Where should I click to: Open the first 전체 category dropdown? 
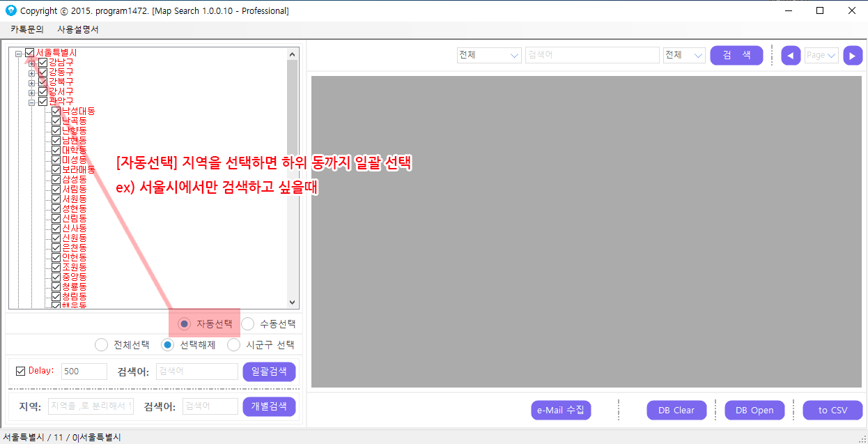coord(489,56)
